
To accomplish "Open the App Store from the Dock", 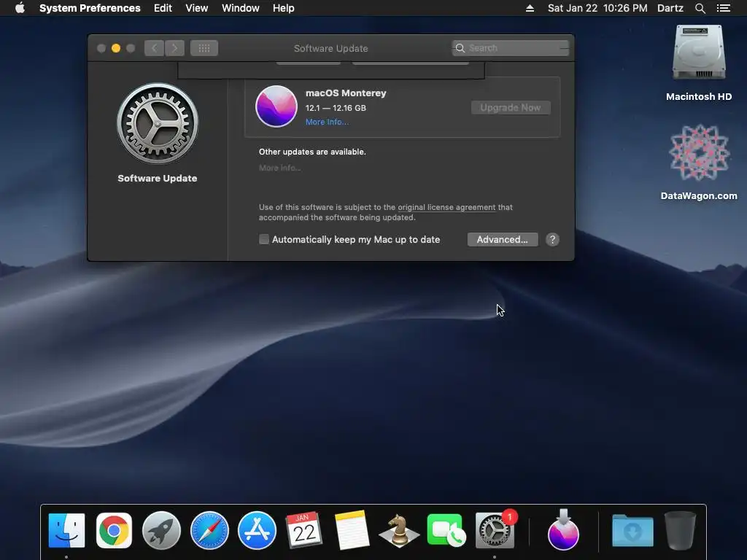I will [x=257, y=530].
